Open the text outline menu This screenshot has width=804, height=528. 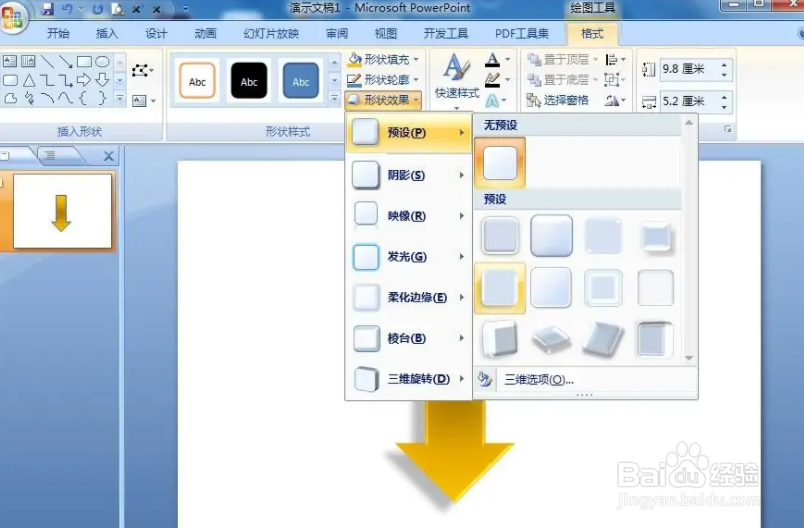pos(497,79)
